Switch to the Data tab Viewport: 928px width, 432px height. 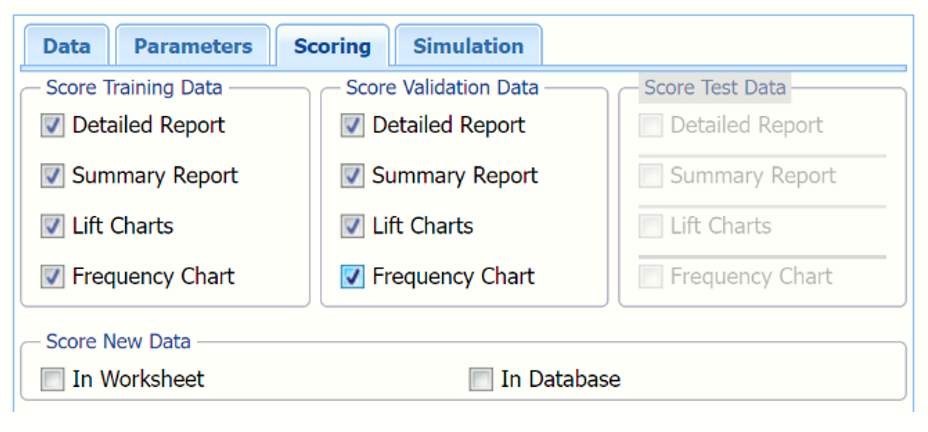tap(67, 46)
